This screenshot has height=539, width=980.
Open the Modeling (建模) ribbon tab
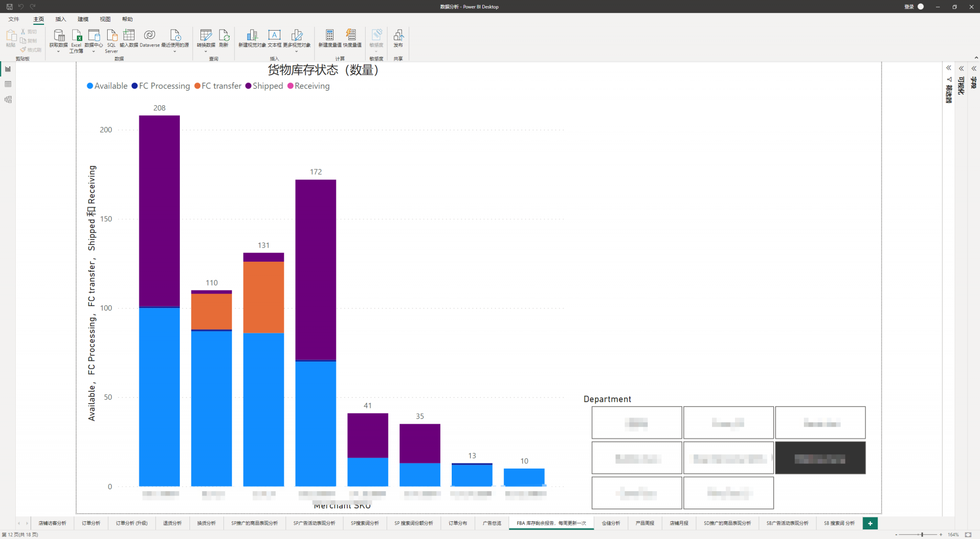83,19
